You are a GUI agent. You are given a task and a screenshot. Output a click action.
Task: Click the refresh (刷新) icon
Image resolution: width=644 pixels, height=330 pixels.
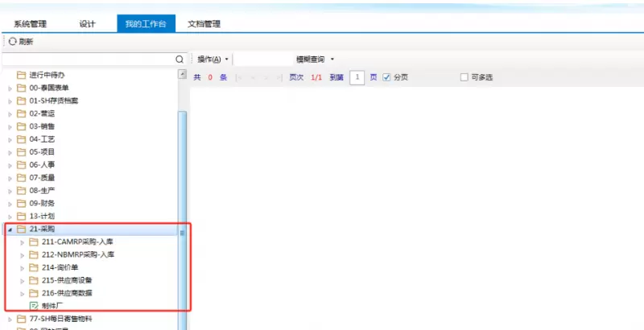pyautogui.click(x=12, y=41)
